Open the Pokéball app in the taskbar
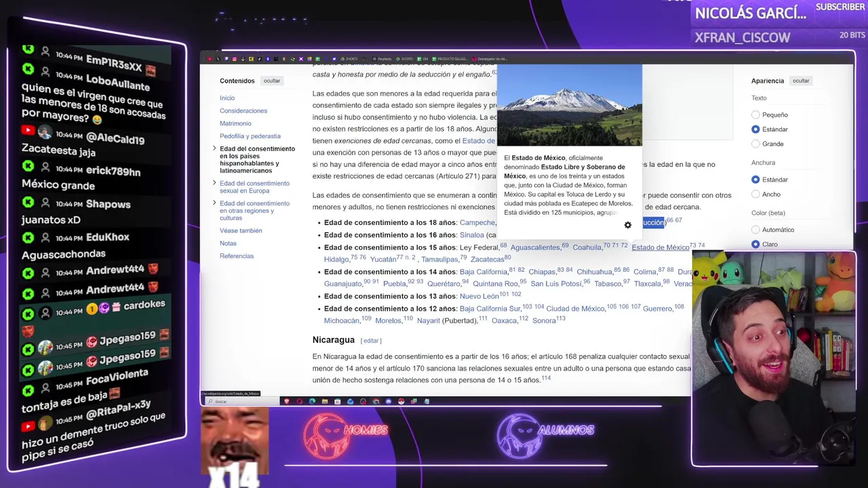 (401, 401)
